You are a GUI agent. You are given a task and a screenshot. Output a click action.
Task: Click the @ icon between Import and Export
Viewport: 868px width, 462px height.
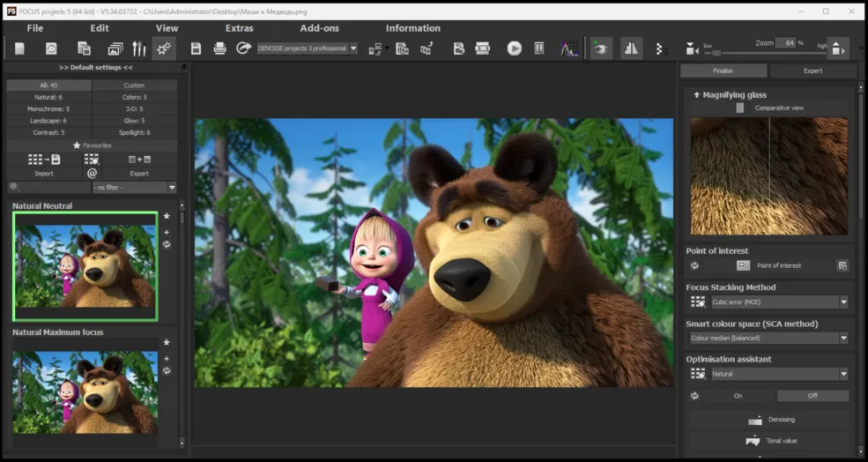[92, 174]
